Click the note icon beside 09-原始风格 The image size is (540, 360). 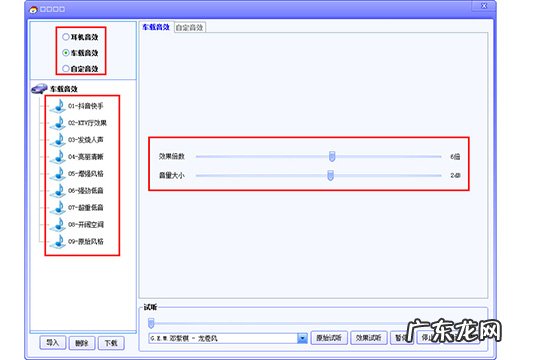pos(58,241)
